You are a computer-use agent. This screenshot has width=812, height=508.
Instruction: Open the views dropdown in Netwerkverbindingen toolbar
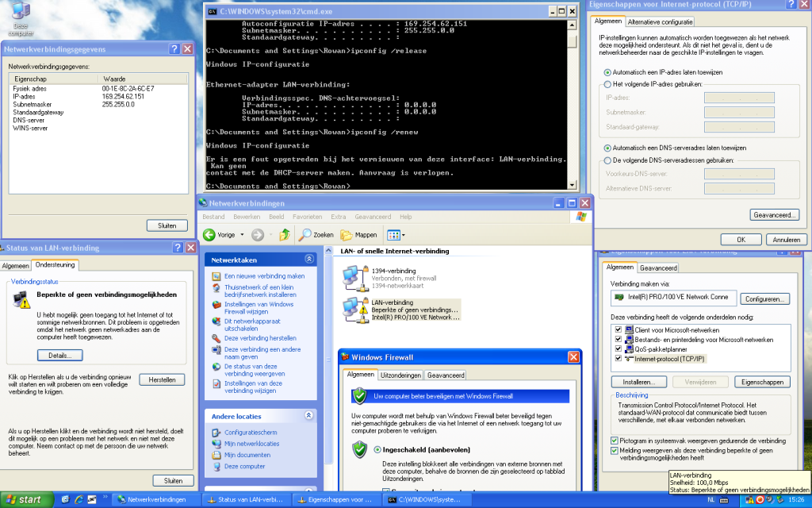coord(404,235)
